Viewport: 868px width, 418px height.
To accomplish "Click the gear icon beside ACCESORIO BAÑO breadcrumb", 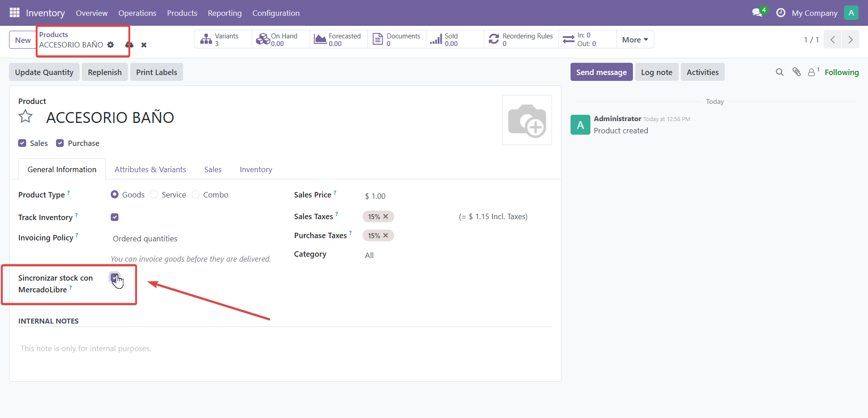I will [111, 45].
